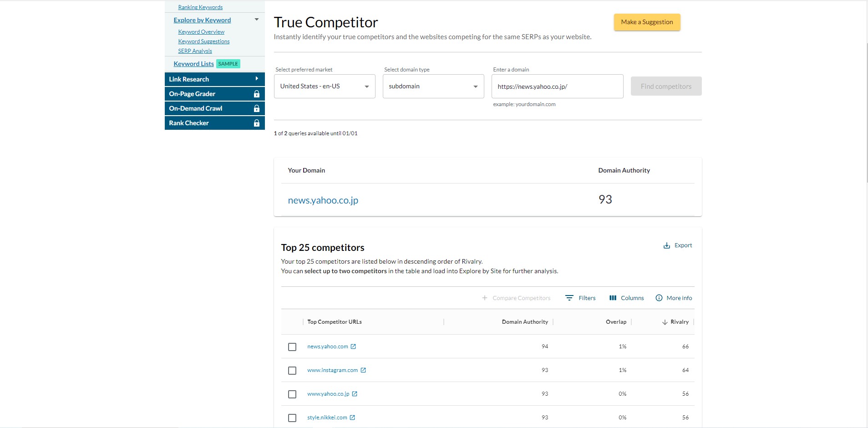This screenshot has height=428, width=868.
Task: Click the plus icon beside Compare Competitors
Action: (x=485, y=298)
